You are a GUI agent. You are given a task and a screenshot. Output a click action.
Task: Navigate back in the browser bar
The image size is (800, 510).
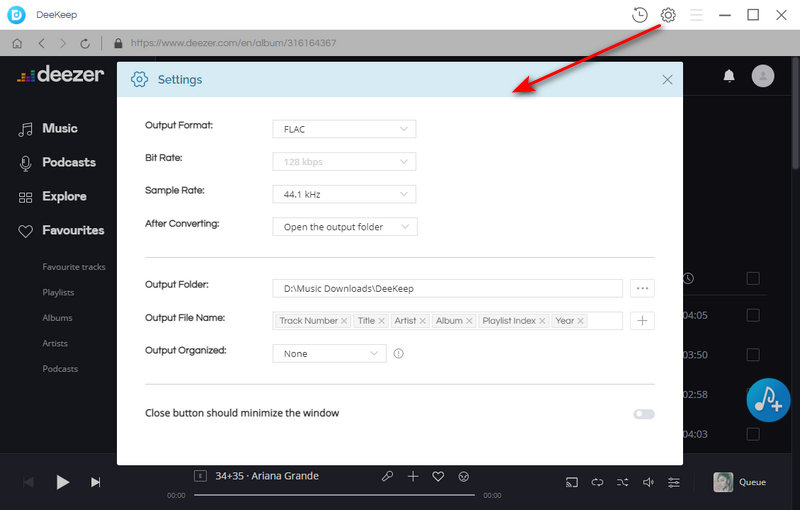click(42, 43)
